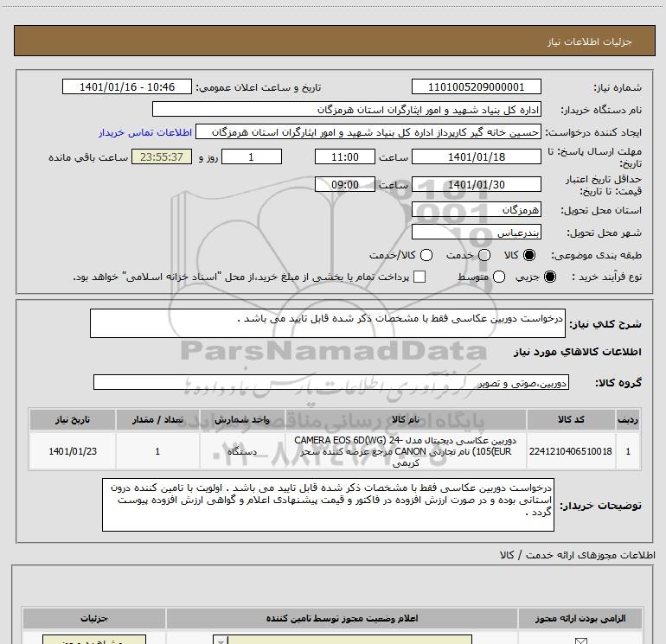This screenshot has height=644, width=666.
Task: Click the need date cell 1401/01/23
Action: coord(72,451)
